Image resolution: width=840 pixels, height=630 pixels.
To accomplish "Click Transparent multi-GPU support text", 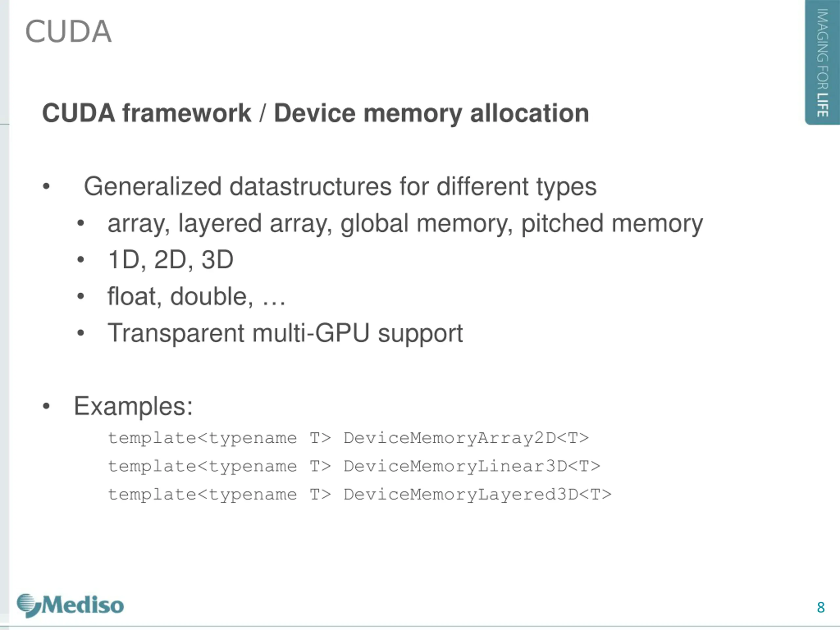I will coord(285,333).
